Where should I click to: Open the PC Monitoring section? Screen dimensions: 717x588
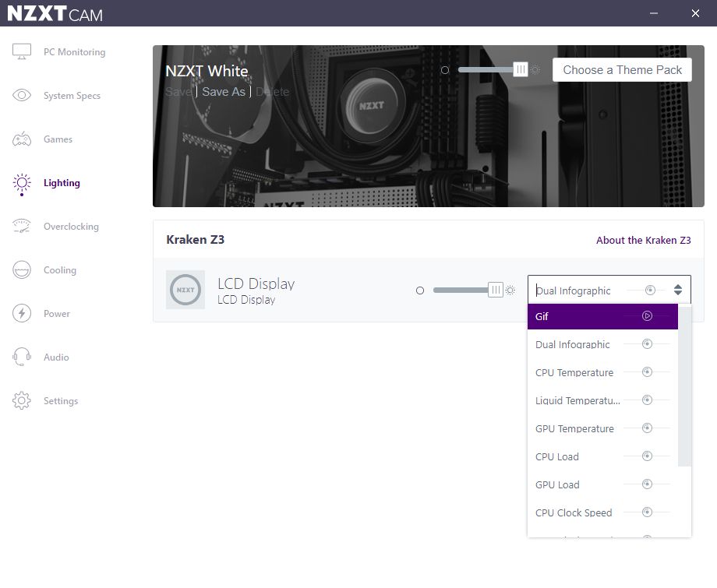(x=75, y=52)
